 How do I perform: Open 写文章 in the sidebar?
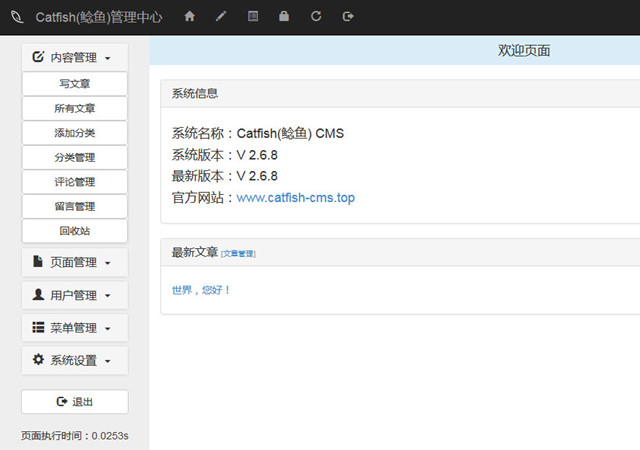(75, 84)
